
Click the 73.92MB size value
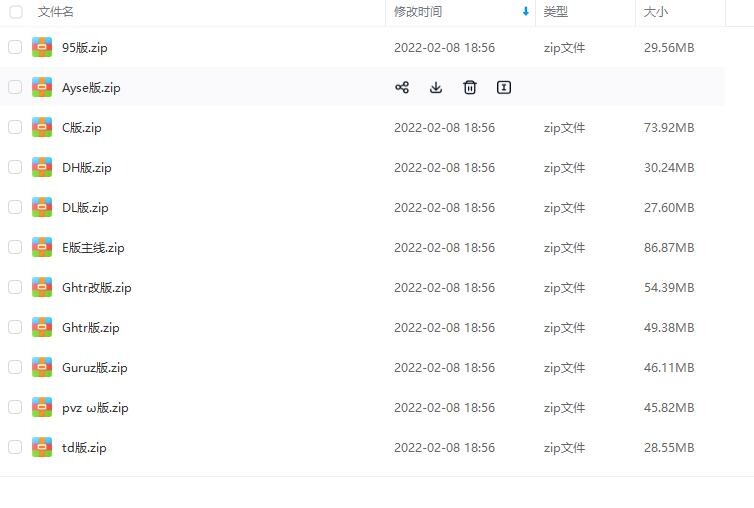point(669,127)
